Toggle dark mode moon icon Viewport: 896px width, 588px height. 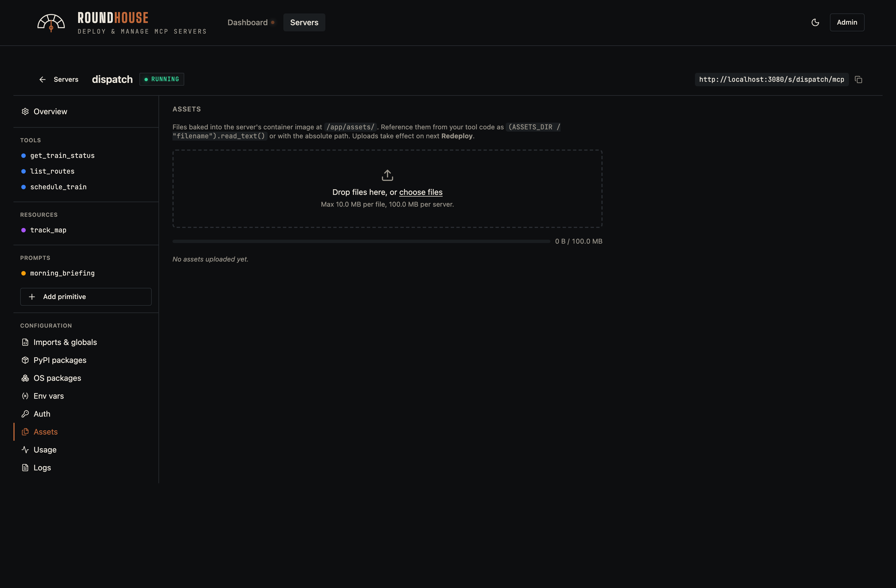pos(815,23)
